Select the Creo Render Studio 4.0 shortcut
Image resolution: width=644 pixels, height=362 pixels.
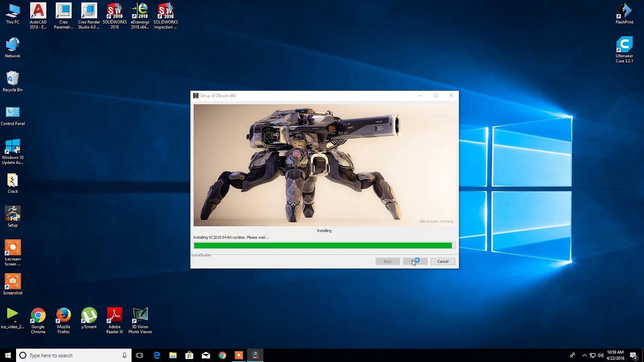tap(89, 16)
